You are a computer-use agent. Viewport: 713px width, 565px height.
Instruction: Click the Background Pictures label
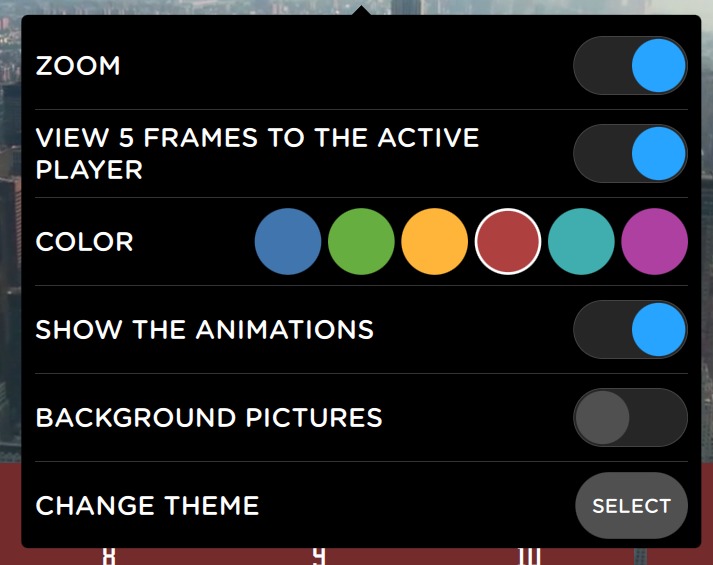click(x=209, y=418)
